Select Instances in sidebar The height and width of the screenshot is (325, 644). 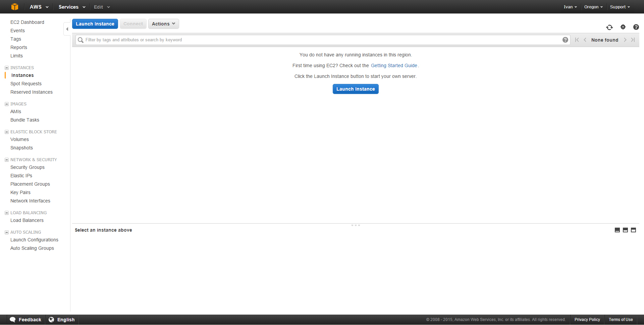[x=22, y=75]
